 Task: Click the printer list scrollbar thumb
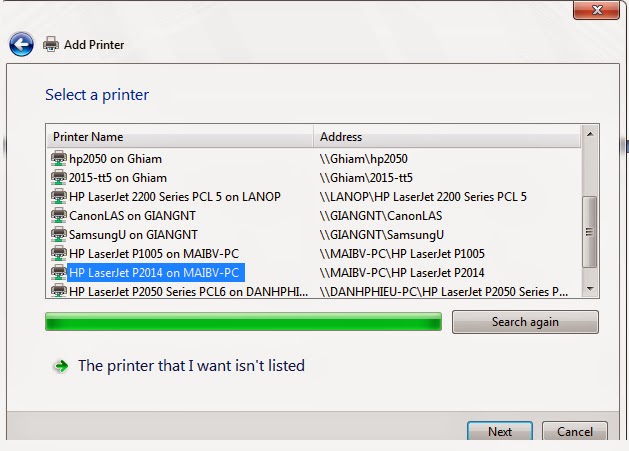coord(590,232)
